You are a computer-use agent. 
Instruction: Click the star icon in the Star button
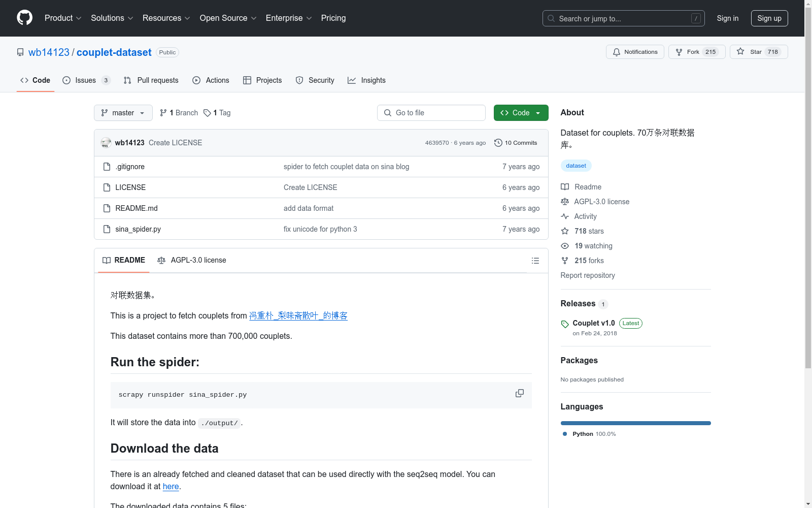click(x=740, y=52)
